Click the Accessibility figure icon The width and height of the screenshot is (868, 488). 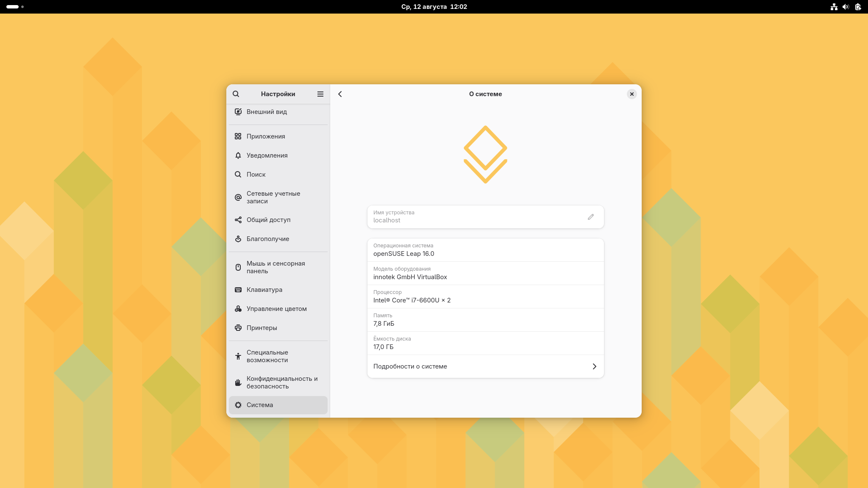point(238,356)
